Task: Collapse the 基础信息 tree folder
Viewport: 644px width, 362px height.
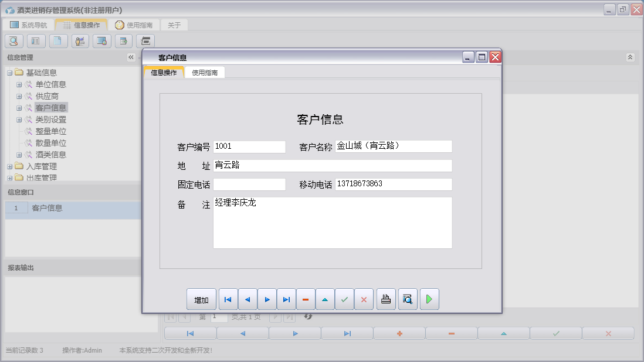Action: point(9,73)
